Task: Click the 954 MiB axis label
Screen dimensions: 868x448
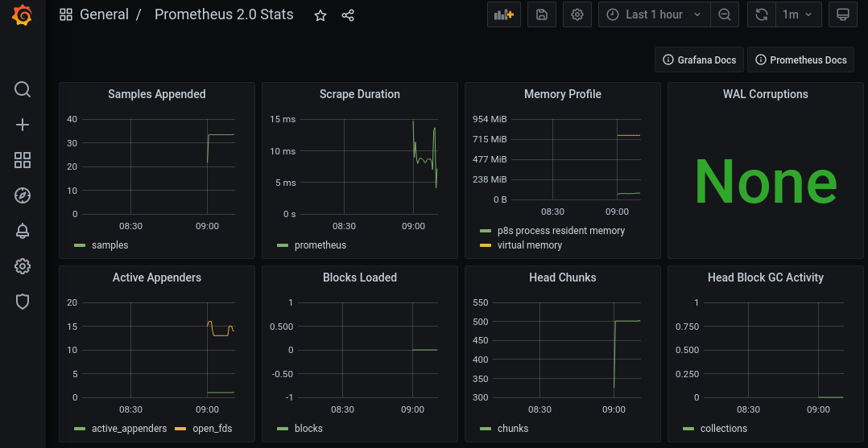Action: click(490, 120)
